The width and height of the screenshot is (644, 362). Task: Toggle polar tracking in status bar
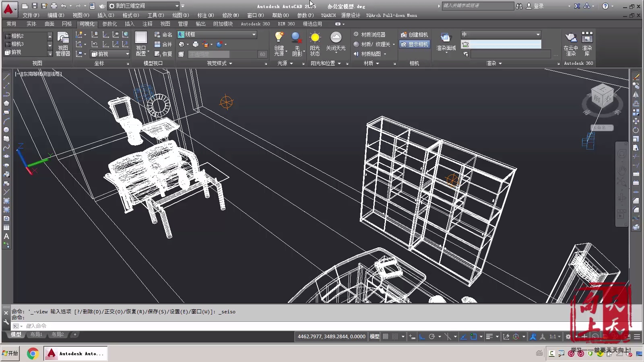(432, 337)
